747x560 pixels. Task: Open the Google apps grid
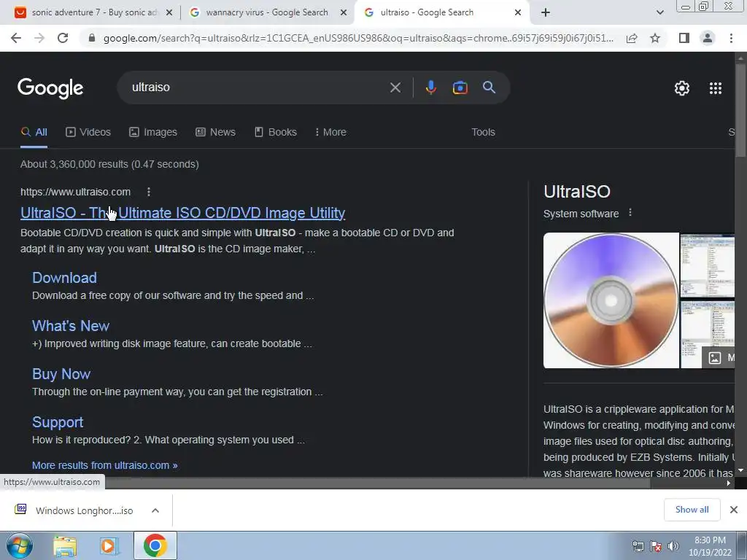click(716, 88)
